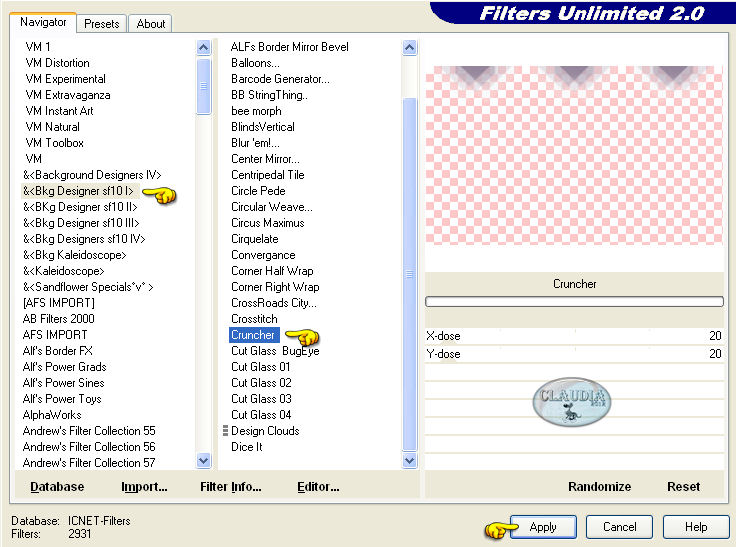Choose ALFs Border Mirror Bevel filter
This screenshot has height=547, width=736.
click(290, 47)
